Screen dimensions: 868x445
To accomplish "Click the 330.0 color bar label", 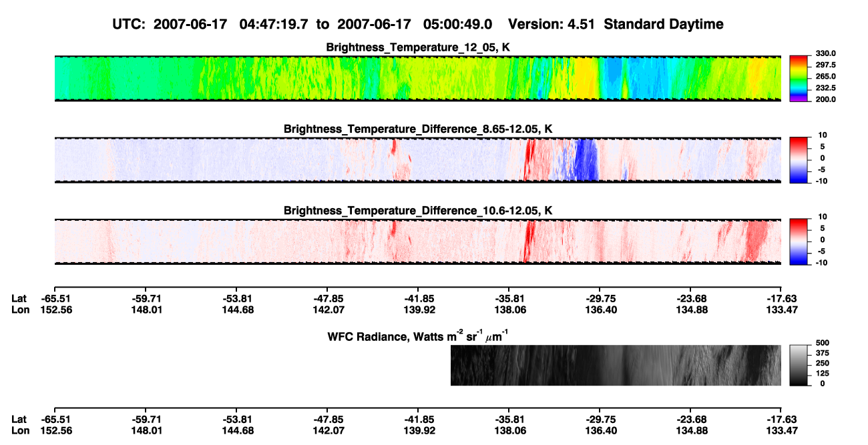I will (x=825, y=53).
